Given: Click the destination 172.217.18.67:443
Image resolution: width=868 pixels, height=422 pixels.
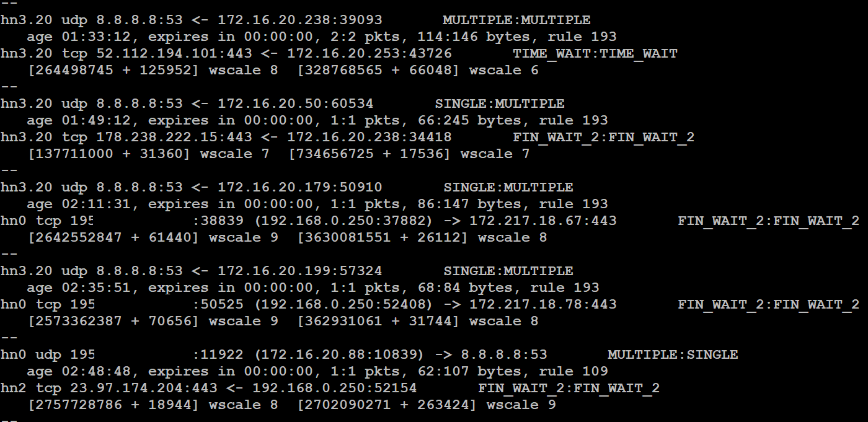Looking at the screenshot, I should 543,221.
